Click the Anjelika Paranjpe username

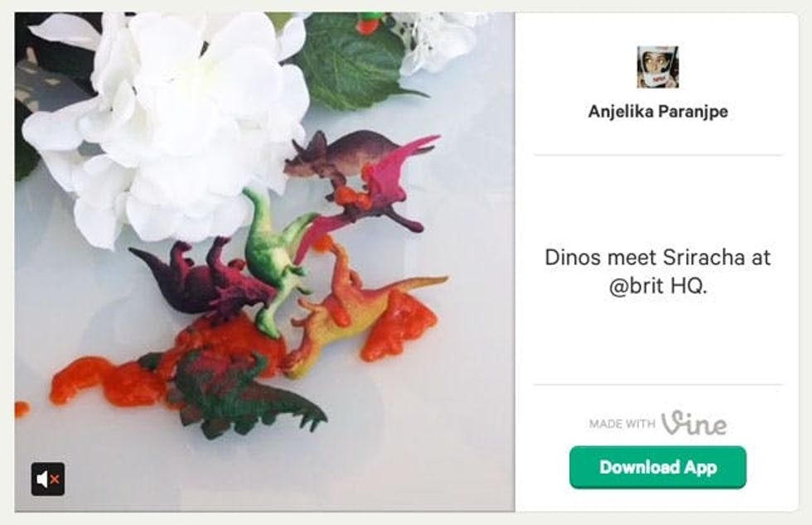[658, 112]
